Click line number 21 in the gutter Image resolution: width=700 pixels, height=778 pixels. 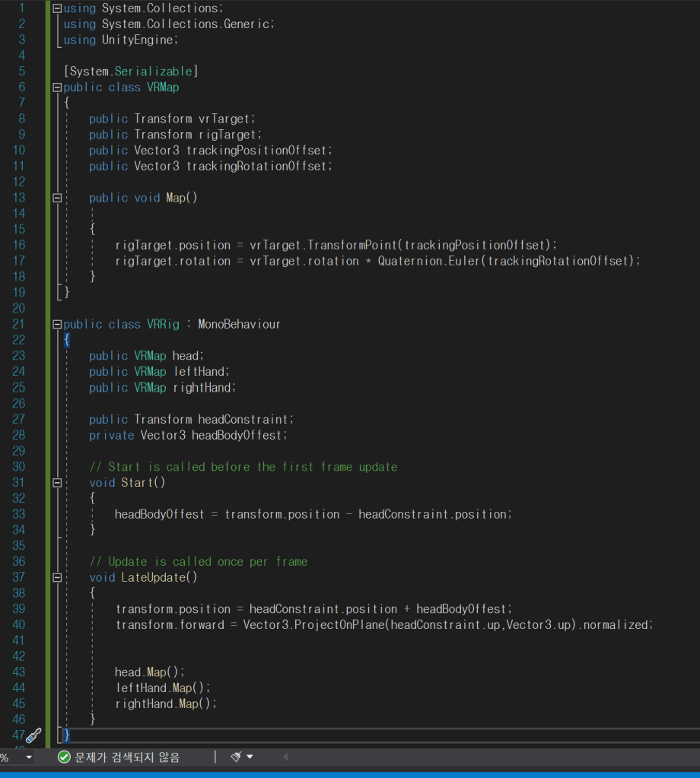(18, 324)
